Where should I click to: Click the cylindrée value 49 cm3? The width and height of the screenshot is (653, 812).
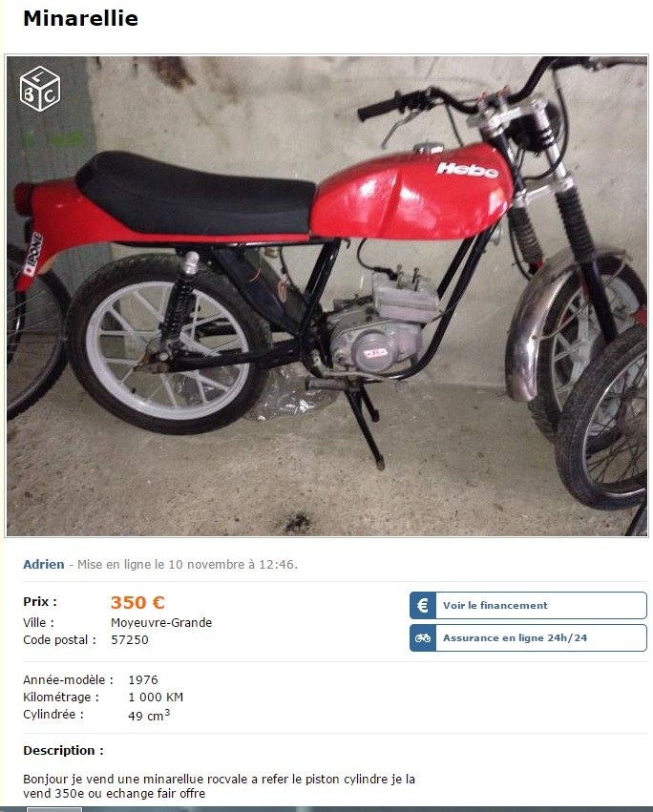[149, 716]
